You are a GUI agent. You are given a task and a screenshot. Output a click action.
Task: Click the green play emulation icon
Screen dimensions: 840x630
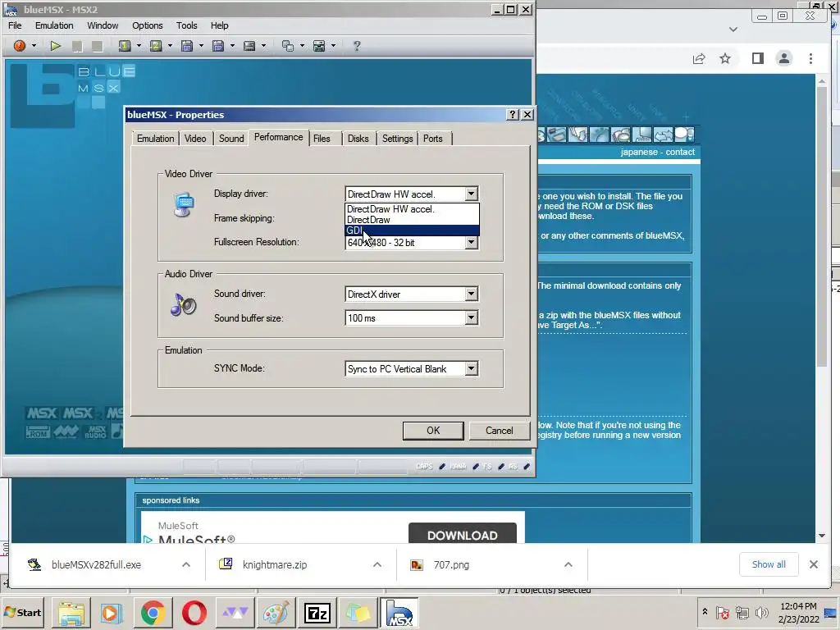tap(55, 46)
